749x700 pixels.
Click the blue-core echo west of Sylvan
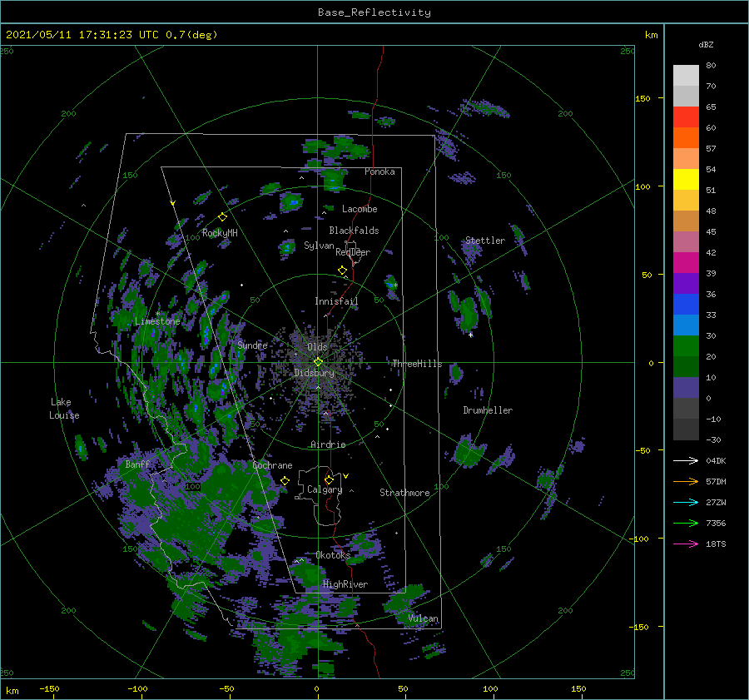coord(286,247)
